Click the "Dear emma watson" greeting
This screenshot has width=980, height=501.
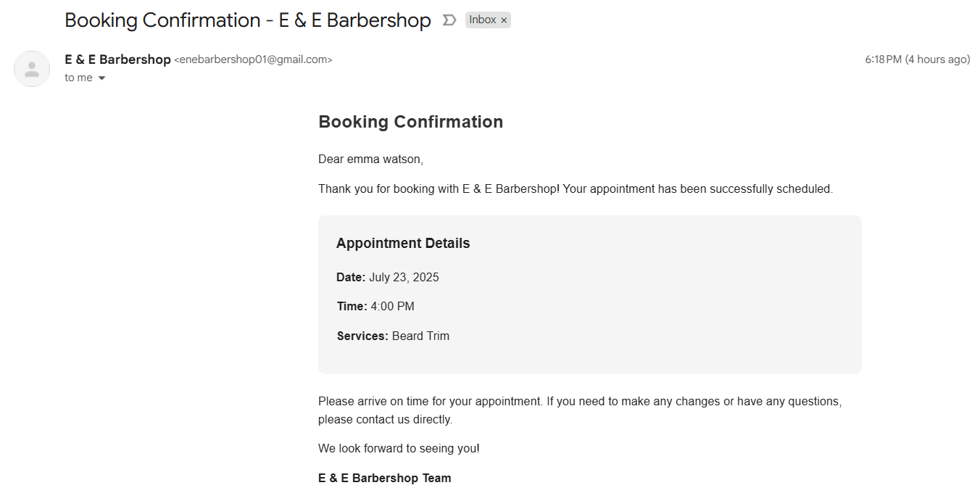(370, 159)
